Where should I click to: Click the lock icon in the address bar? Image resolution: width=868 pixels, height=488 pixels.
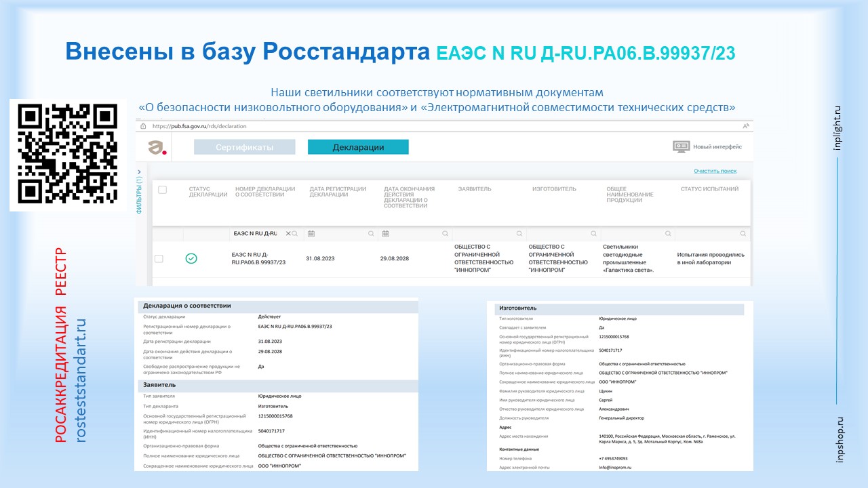coord(143,126)
